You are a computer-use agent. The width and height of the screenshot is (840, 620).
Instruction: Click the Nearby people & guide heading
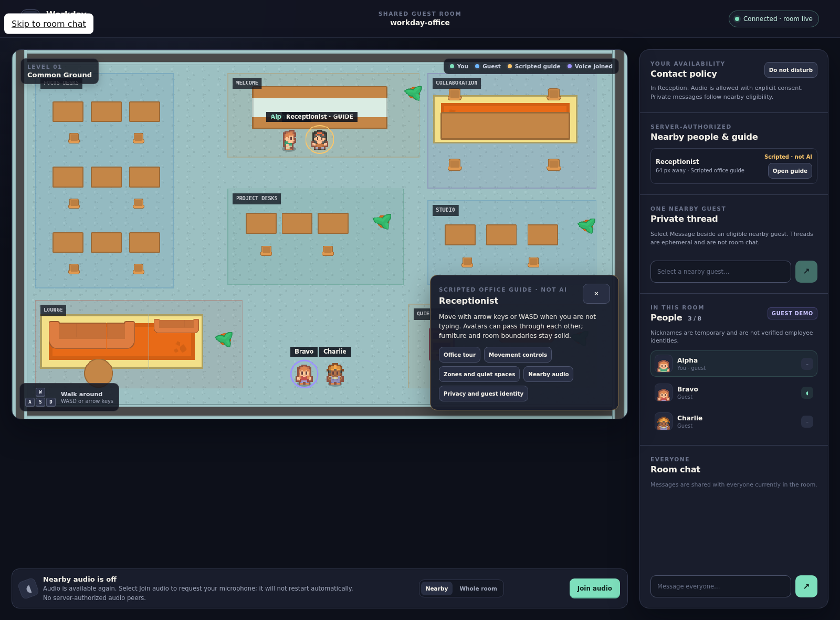pyautogui.click(x=704, y=137)
